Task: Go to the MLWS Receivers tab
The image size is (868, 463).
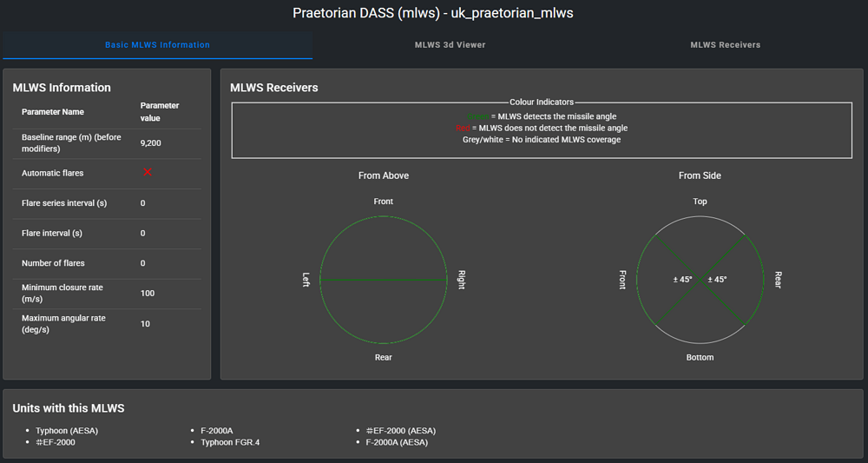Action: point(725,44)
